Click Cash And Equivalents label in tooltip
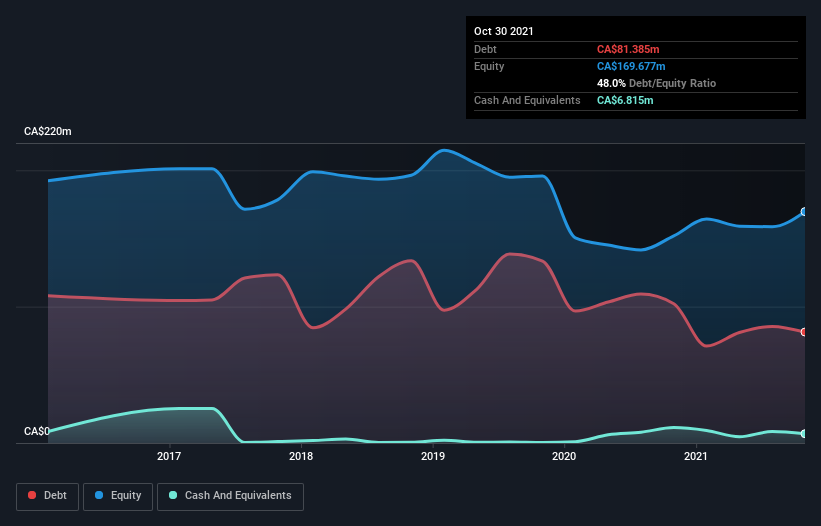This screenshot has width=821, height=526. click(x=527, y=100)
